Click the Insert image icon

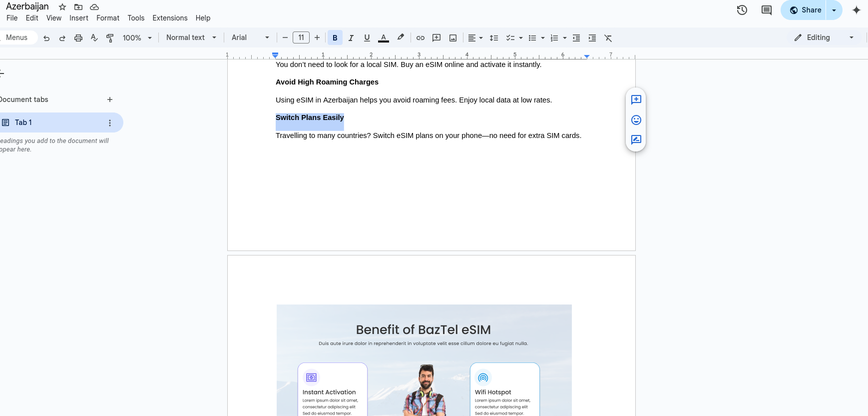tap(453, 38)
